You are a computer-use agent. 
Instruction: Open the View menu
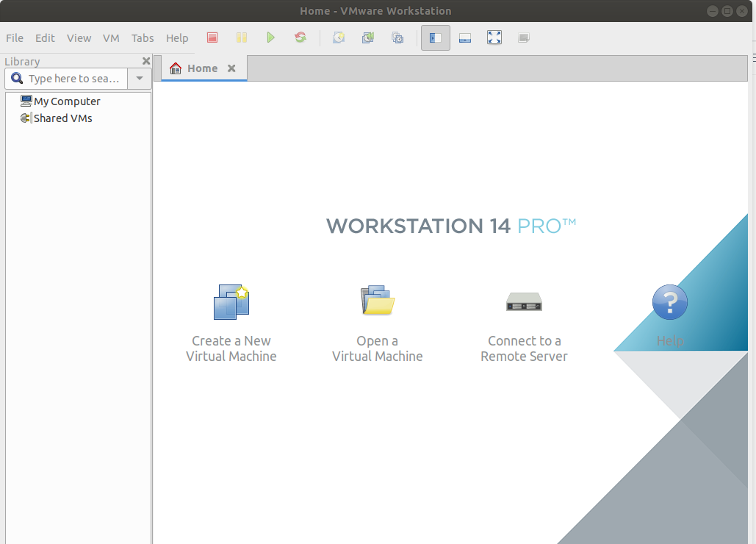tap(79, 38)
